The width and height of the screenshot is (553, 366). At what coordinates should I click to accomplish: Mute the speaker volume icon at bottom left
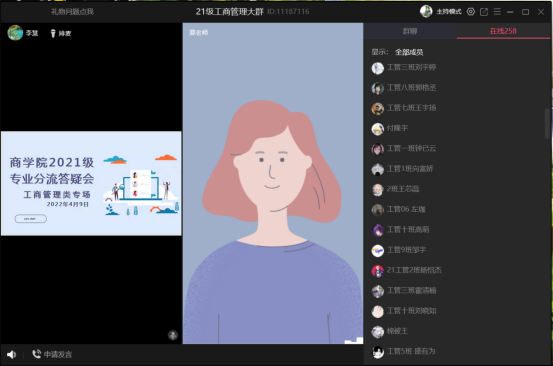pyautogui.click(x=11, y=354)
